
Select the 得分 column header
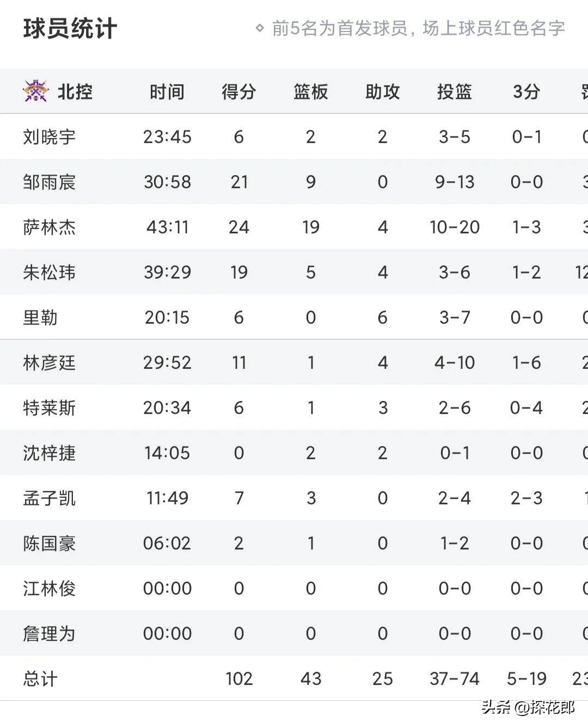click(x=238, y=91)
